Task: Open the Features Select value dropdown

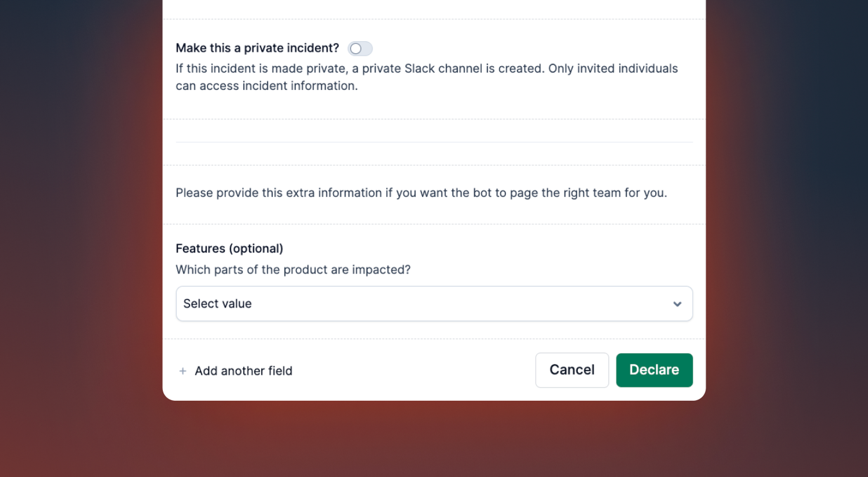Action: coord(434,303)
